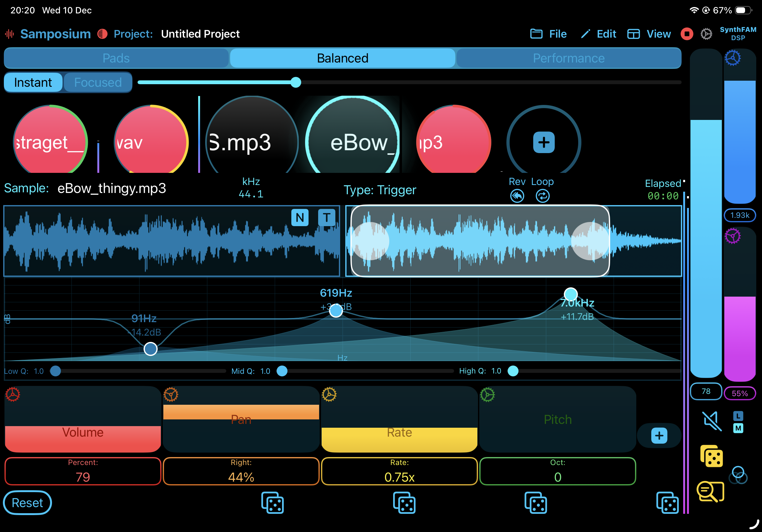The height and width of the screenshot is (532, 762).
Task: Select the Focused mode
Action: click(98, 82)
